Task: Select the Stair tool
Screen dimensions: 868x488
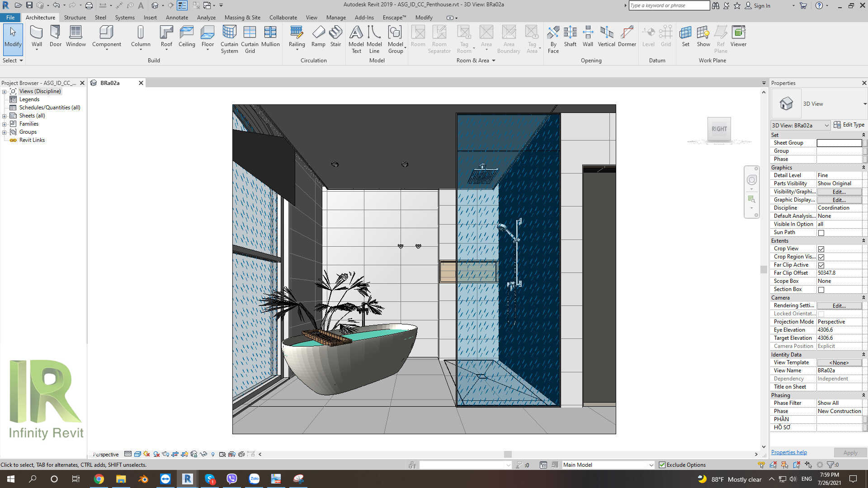Action: [x=335, y=37]
